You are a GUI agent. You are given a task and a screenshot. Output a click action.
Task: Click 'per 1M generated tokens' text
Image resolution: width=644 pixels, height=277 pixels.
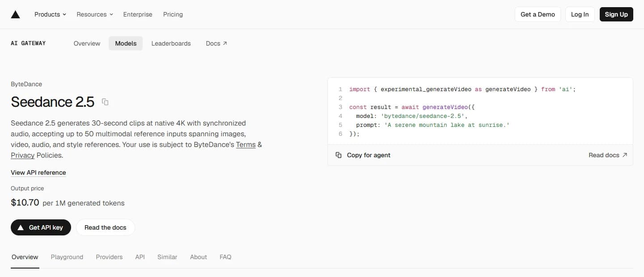coord(84,203)
